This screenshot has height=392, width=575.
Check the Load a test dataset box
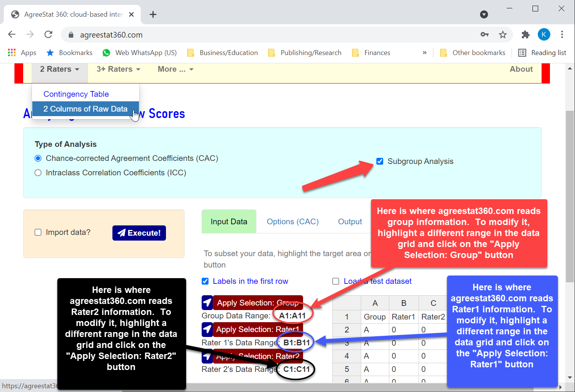click(336, 281)
